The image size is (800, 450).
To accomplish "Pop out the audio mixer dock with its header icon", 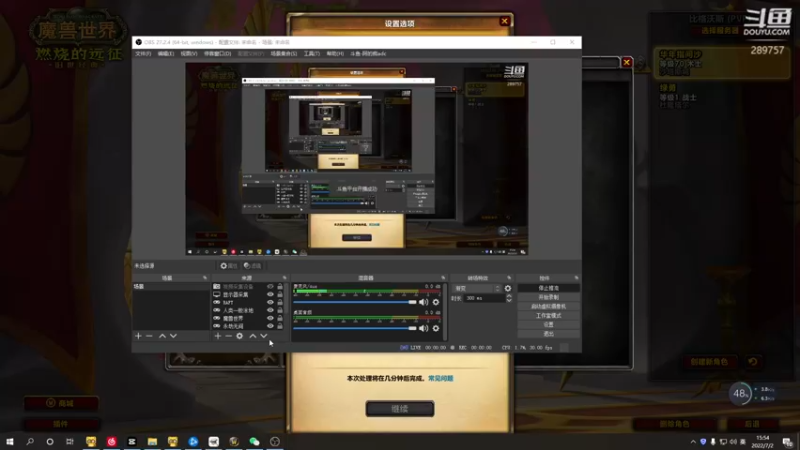I will point(443,278).
